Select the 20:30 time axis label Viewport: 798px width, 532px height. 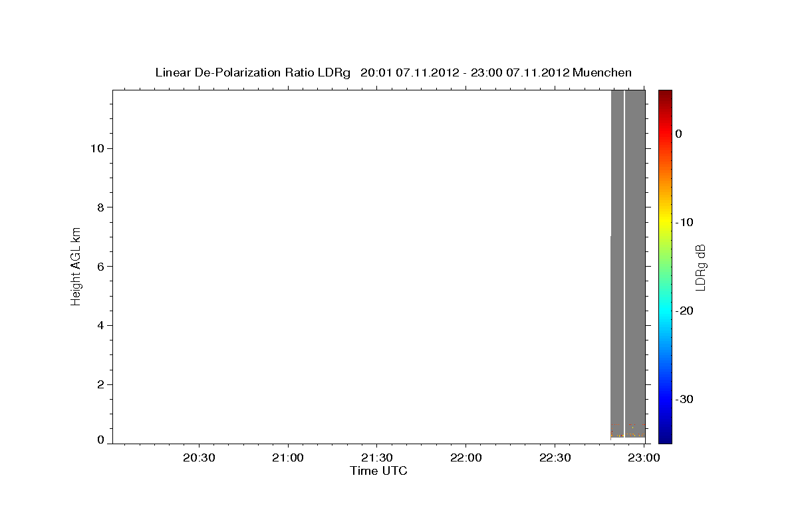pyautogui.click(x=199, y=458)
